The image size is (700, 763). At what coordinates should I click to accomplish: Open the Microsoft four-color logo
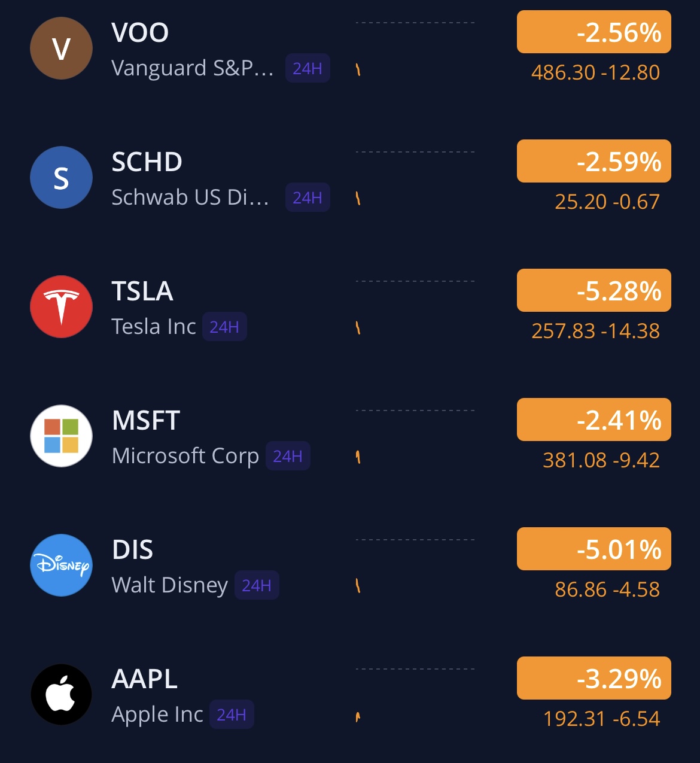tap(61, 436)
